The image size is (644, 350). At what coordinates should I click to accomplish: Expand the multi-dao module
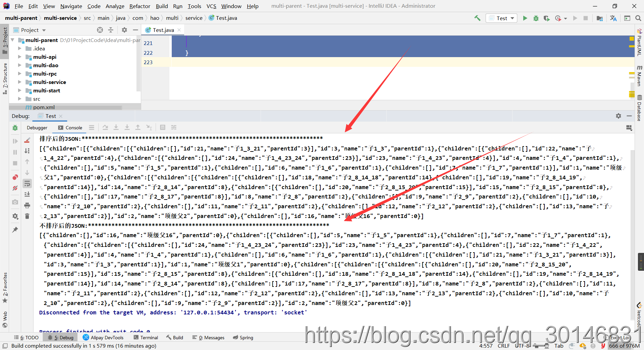click(19, 65)
